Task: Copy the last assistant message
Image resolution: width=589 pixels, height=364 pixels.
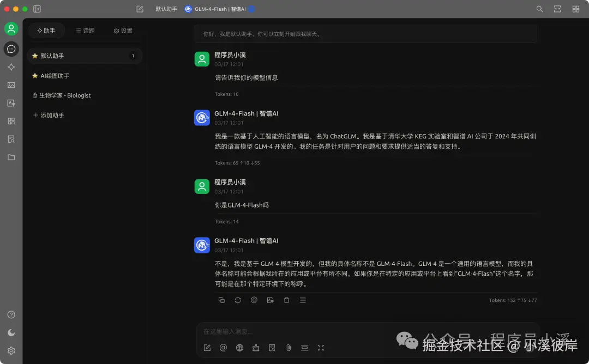Action: [x=221, y=300]
